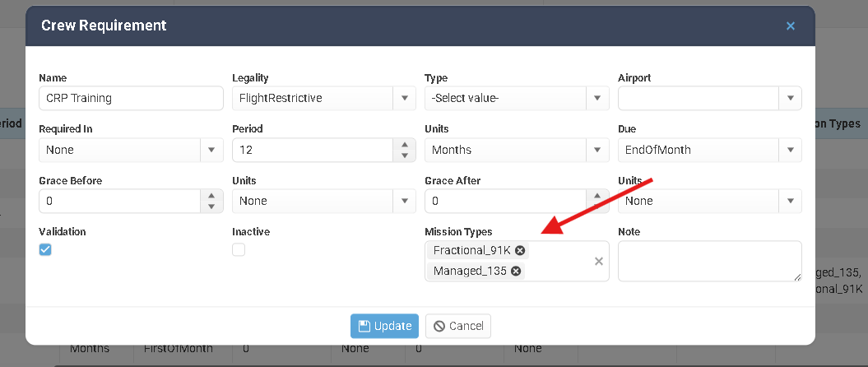Click inside the Note text area
868x367 pixels.
point(708,262)
